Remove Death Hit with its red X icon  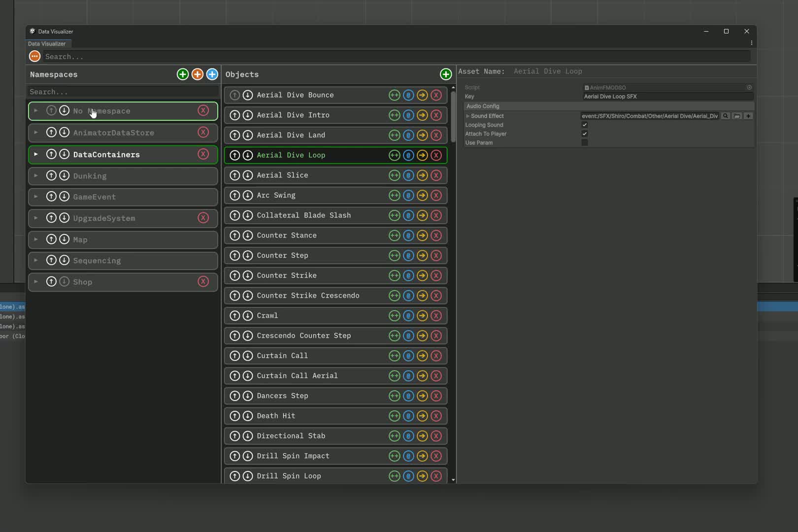pos(436,416)
